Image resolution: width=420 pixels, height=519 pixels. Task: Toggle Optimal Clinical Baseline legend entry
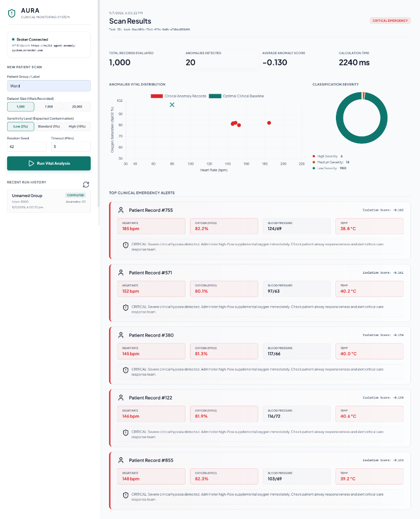point(236,96)
